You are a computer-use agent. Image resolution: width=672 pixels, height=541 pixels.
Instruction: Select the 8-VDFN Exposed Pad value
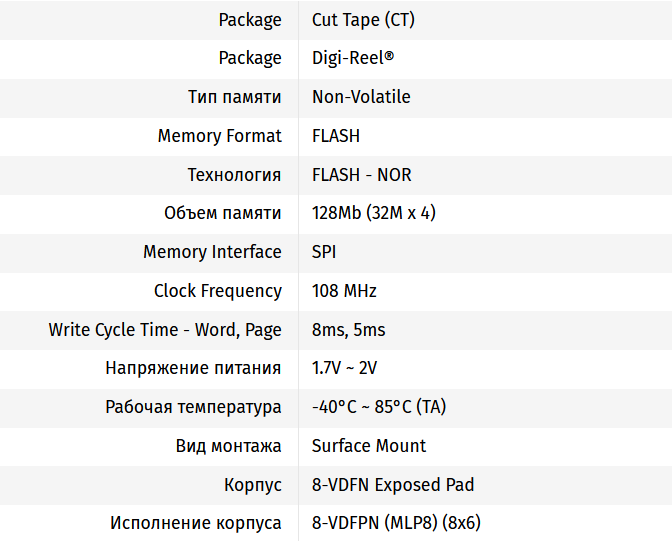[x=393, y=485]
